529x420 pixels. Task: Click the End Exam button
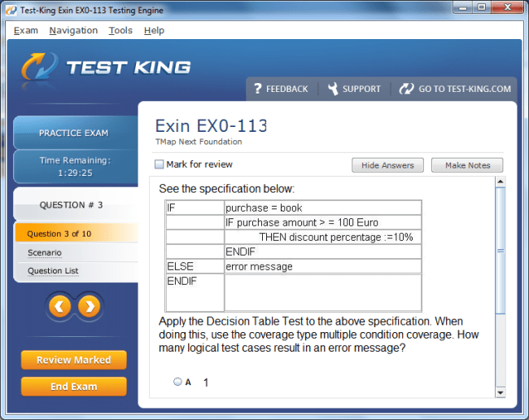point(74,387)
